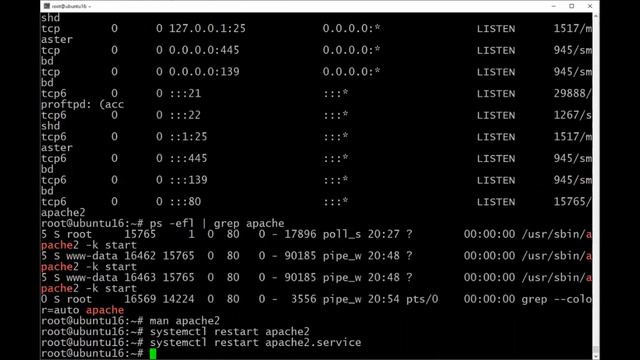Click the scrollbar down arrow
The image size is (640, 360).
(x=596, y=356)
